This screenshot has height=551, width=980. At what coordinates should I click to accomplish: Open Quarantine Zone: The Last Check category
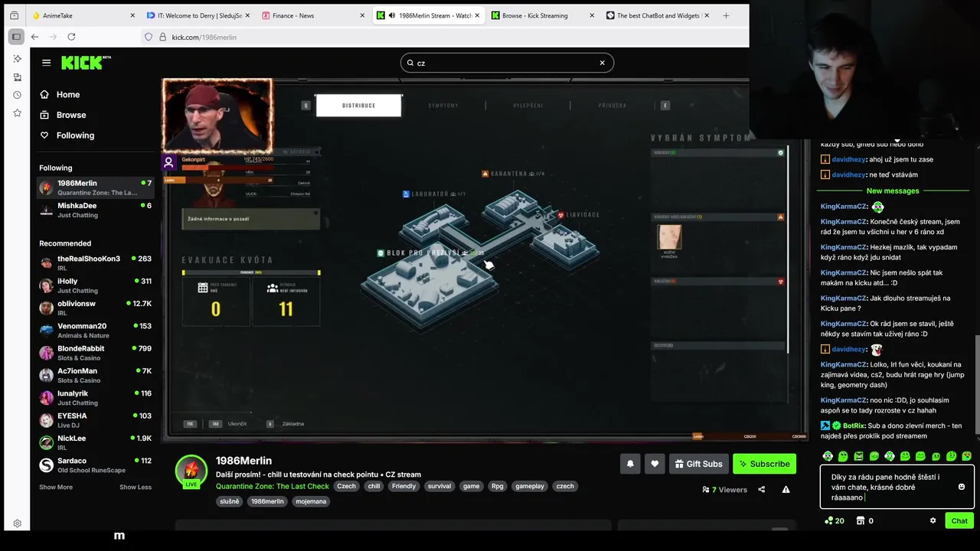point(273,486)
